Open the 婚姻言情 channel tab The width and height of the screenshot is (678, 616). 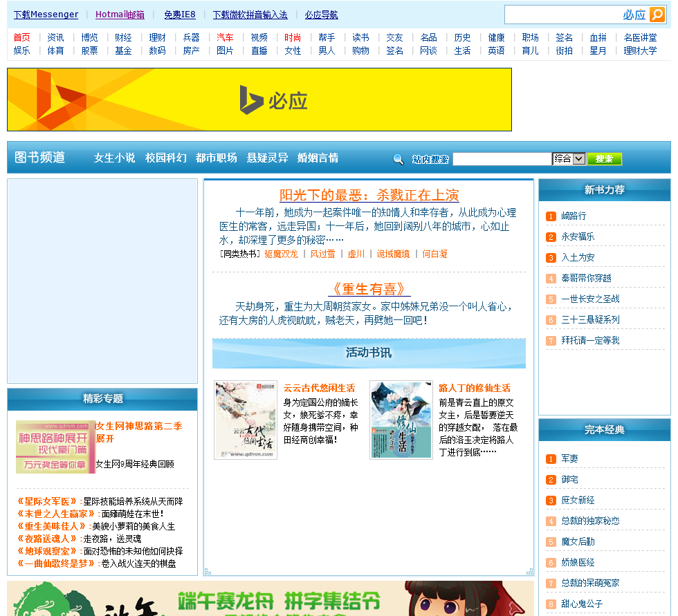pos(318,158)
